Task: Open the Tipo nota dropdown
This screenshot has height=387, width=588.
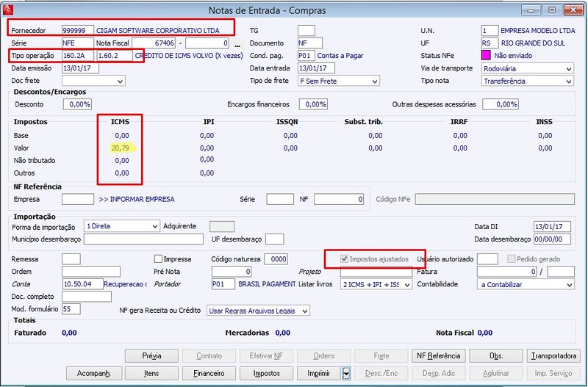Action: click(x=528, y=81)
